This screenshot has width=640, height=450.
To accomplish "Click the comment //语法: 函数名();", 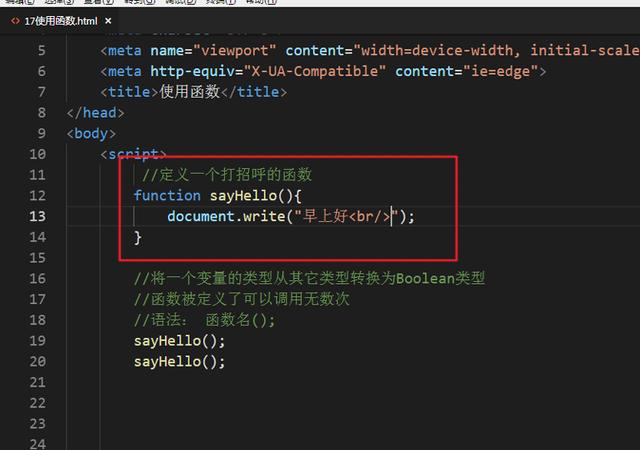I will pyautogui.click(x=204, y=320).
